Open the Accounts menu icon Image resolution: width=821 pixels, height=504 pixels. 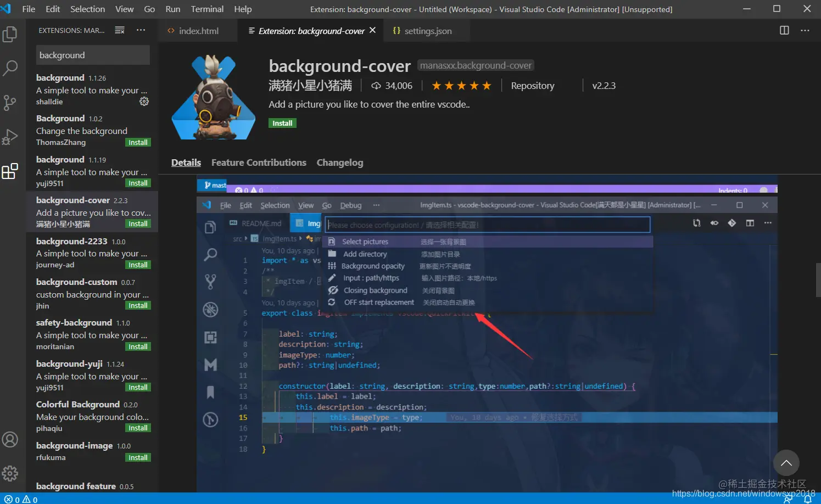pyautogui.click(x=10, y=440)
